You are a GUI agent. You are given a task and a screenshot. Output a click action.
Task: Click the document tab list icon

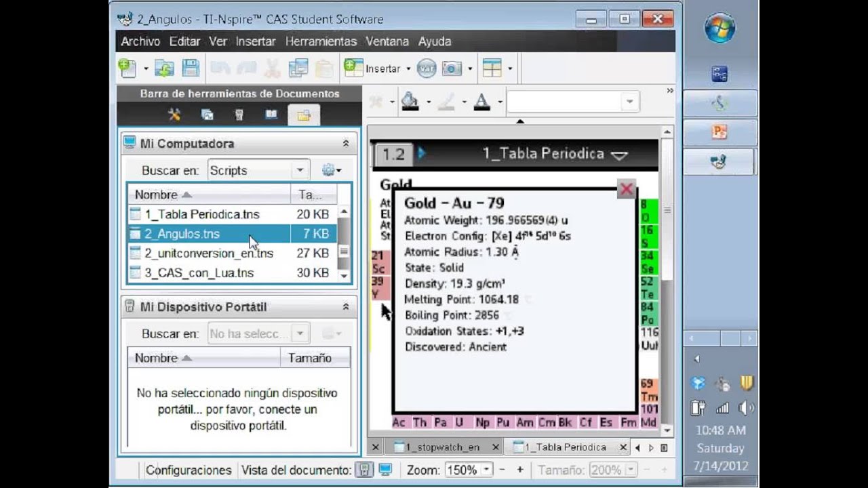coord(664,448)
